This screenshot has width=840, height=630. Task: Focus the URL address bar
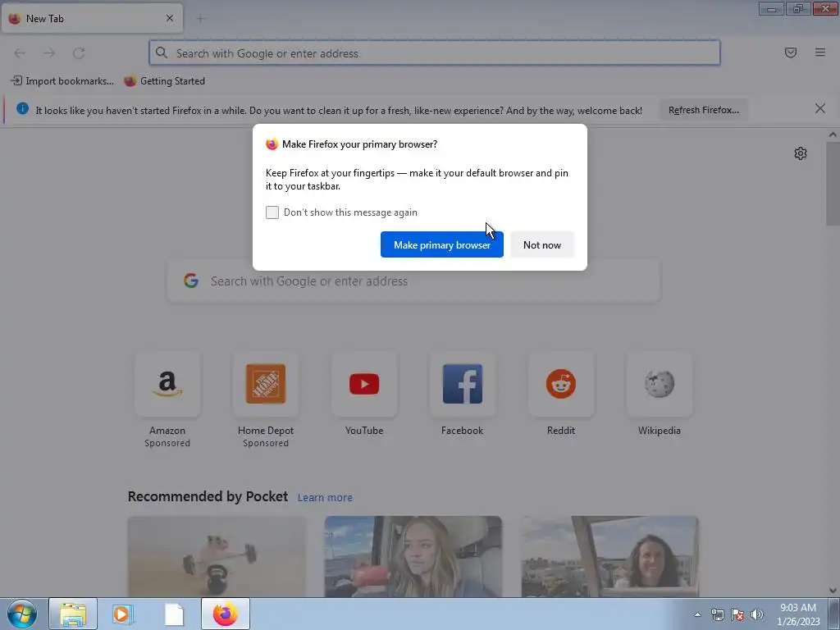435,53
